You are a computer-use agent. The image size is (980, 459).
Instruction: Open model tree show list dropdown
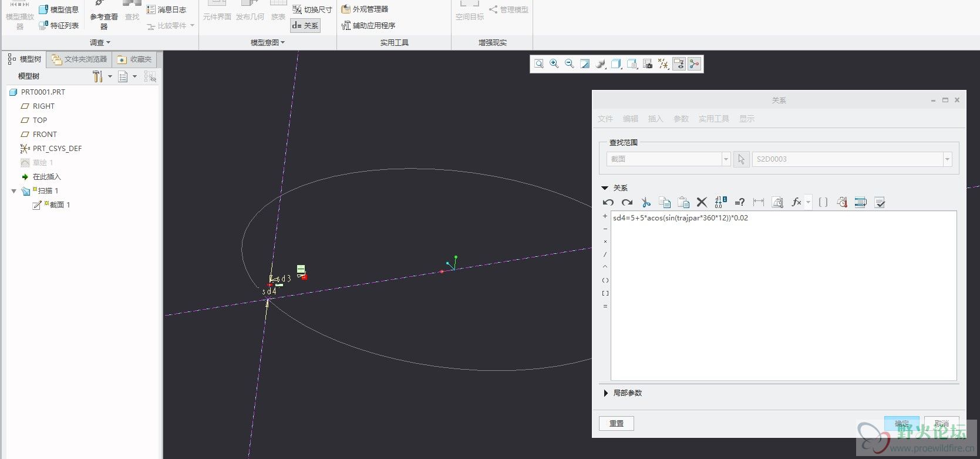coord(127,76)
